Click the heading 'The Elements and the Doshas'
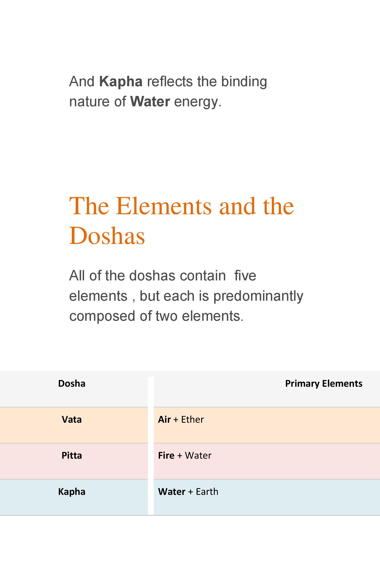Screen dimensions: 380x588 tap(181, 221)
